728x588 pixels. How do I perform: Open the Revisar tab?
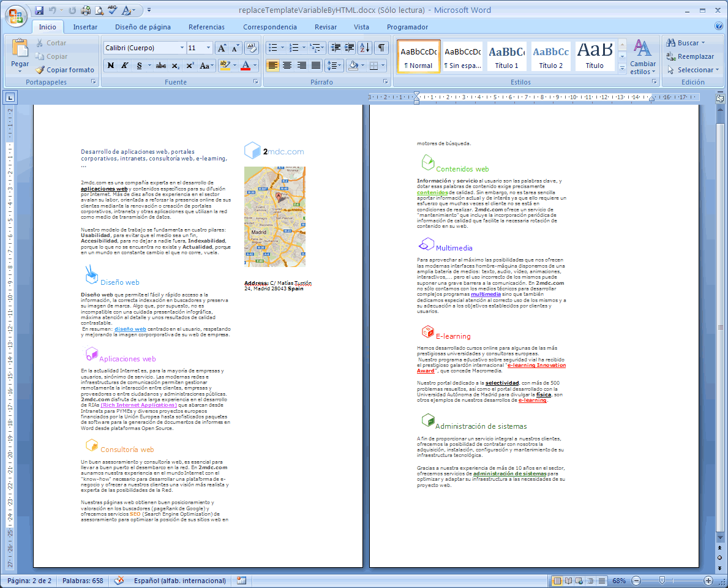[x=326, y=27]
